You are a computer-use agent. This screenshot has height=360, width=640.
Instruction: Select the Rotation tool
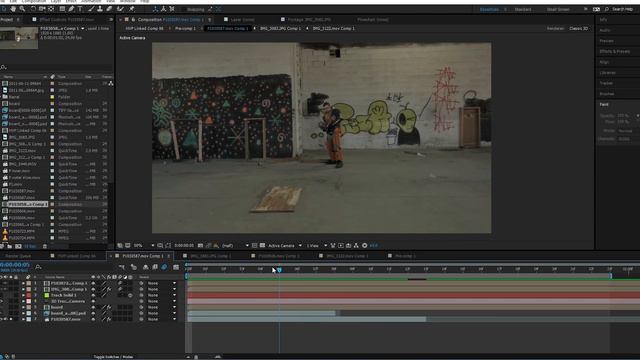pos(33,9)
